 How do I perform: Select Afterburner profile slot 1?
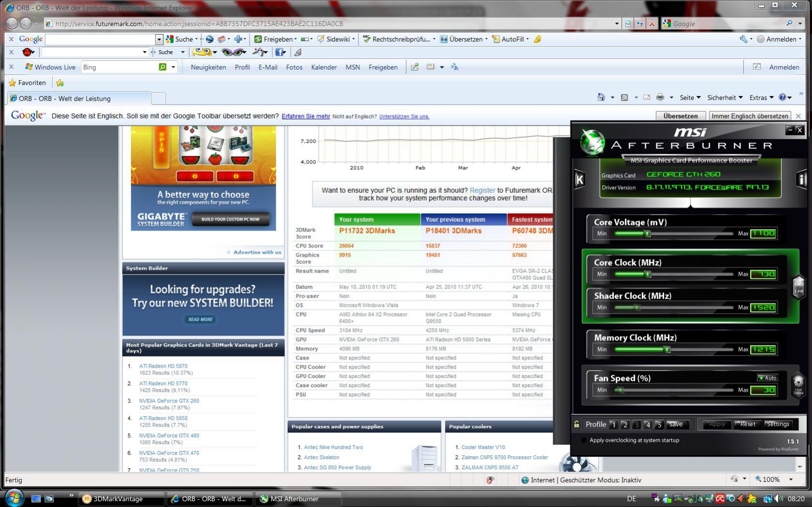point(613,425)
